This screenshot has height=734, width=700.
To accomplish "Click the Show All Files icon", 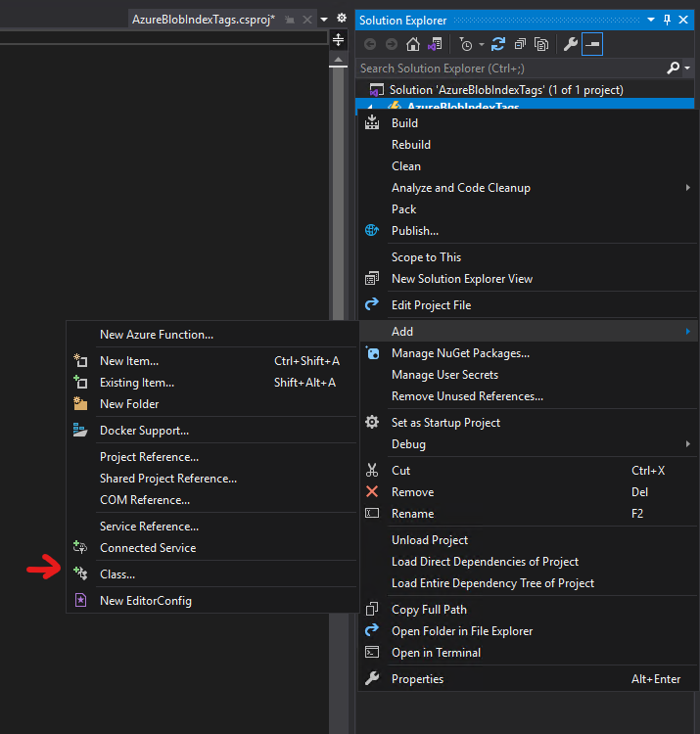I will 541,44.
